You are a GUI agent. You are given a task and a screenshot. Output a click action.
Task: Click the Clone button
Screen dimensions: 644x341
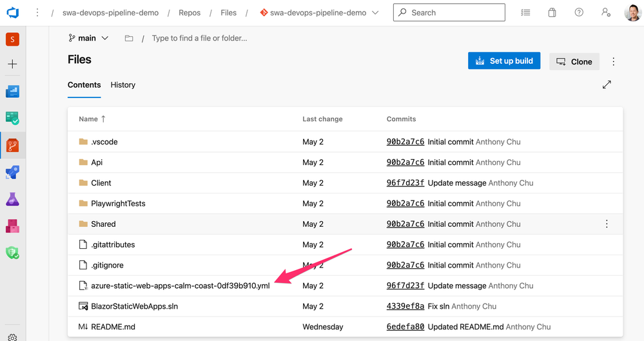click(x=574, y=61)
